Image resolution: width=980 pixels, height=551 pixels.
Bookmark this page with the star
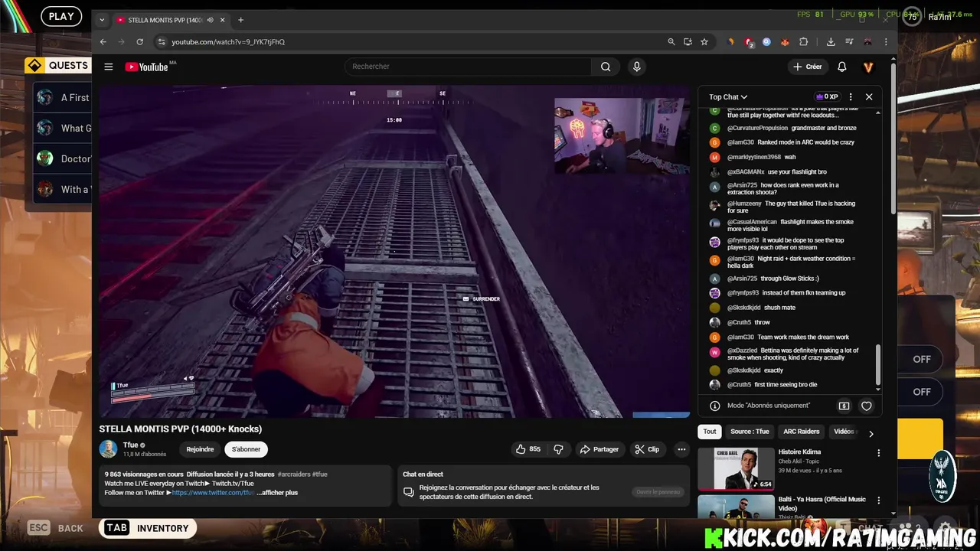[x=704, y=42]
